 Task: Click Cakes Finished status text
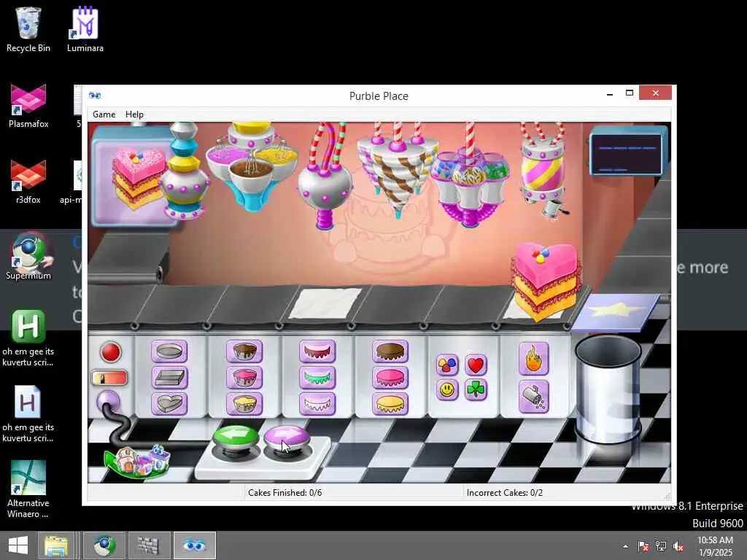click(285, 492)
